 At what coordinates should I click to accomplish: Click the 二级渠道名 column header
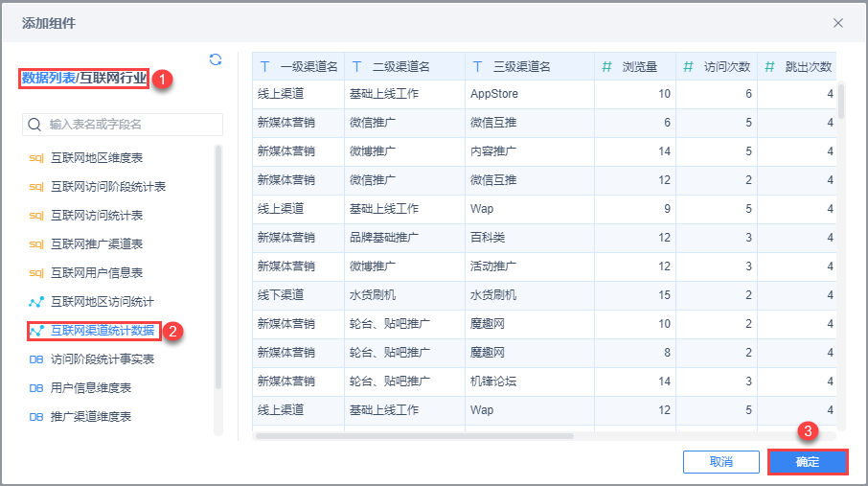pyautogui.click(x=404, y=66)
